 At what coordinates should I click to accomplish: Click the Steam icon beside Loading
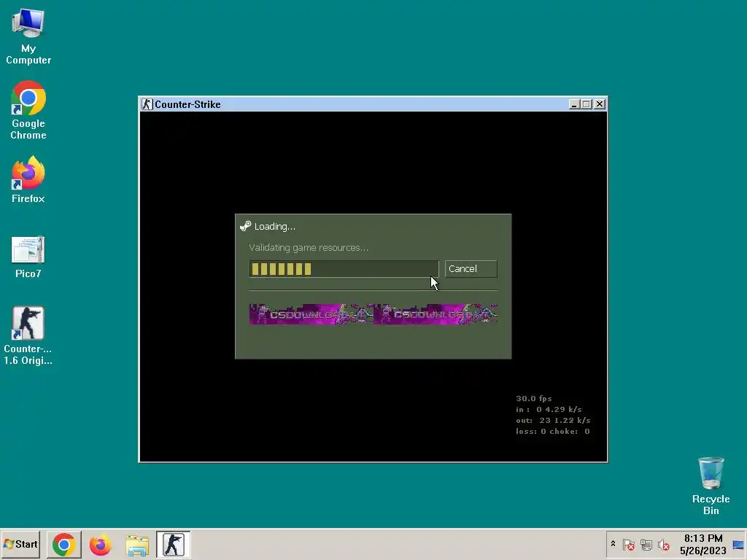[x=245, y=226]
